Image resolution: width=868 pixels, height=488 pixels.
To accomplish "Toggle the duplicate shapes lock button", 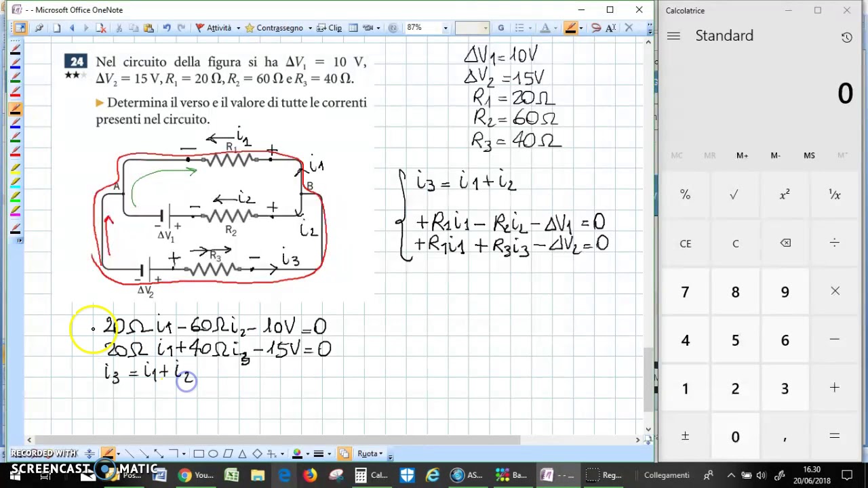I will tap(344, 453).
